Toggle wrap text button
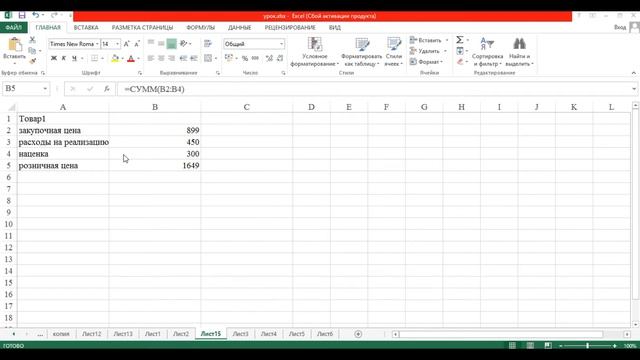Screen dimensions: 640x360 point(208,43)
